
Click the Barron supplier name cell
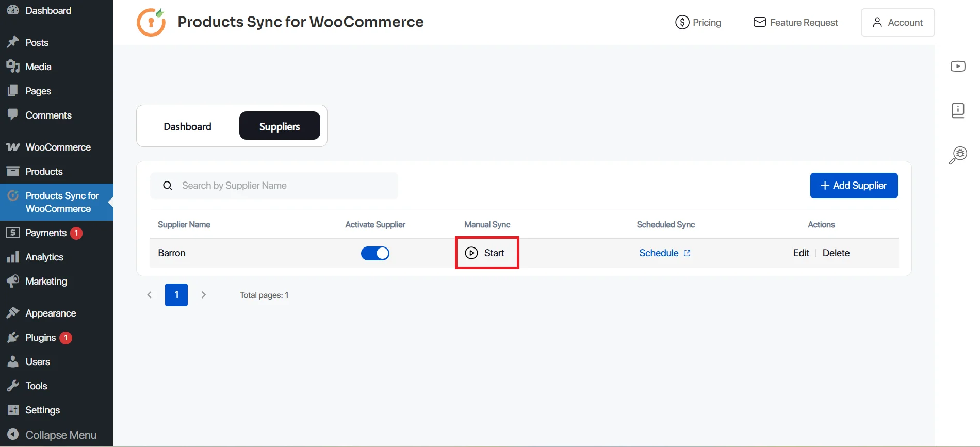[x=172, y=253]
